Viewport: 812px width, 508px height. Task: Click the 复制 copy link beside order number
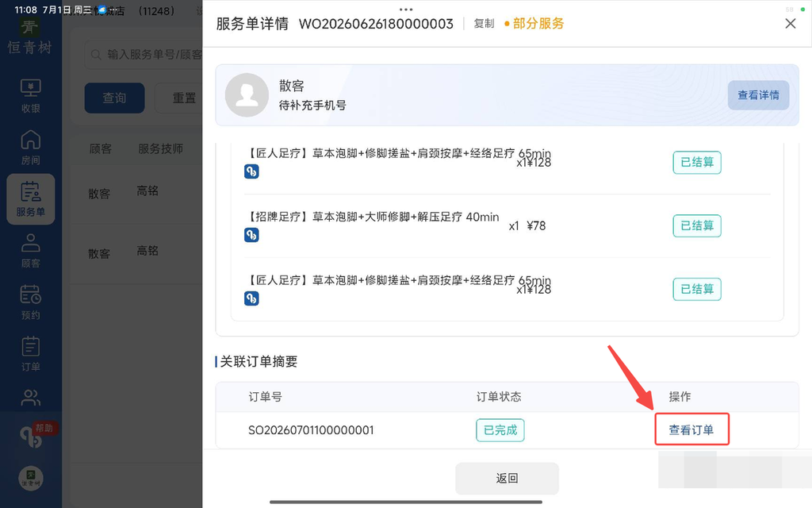485,23
